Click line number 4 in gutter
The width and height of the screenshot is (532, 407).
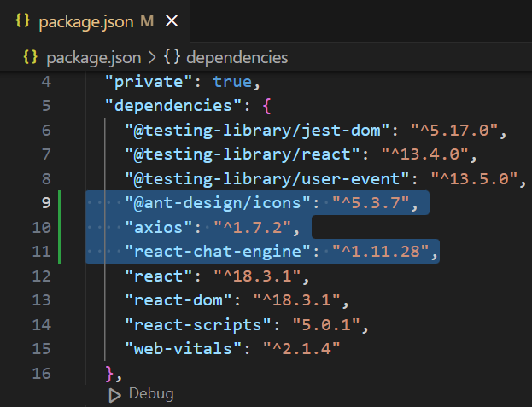pyautogui.click(x=46, y=82)
